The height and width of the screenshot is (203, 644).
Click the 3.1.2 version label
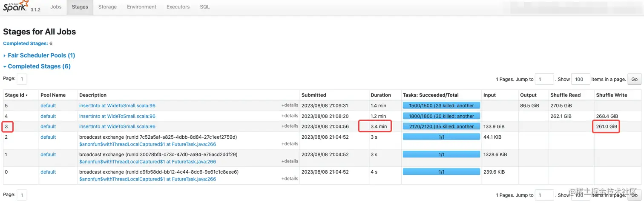(x=35, y=9)
